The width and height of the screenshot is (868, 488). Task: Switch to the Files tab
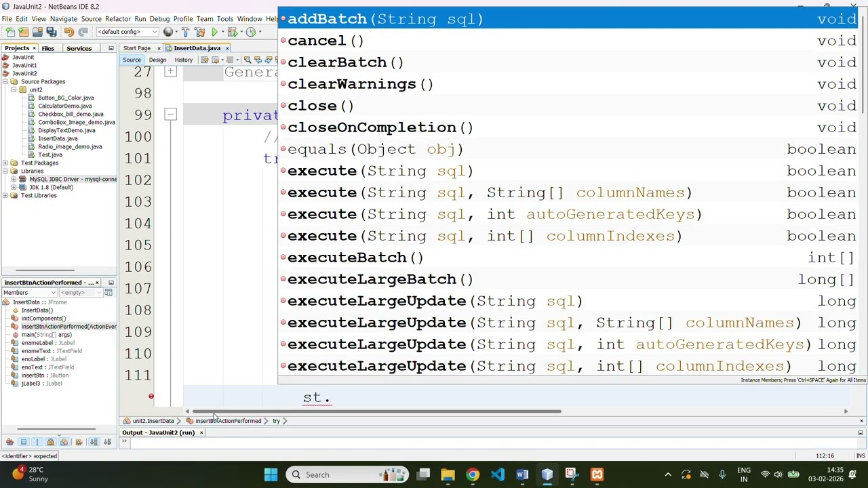pyautogui.click(x=47, y=48)
